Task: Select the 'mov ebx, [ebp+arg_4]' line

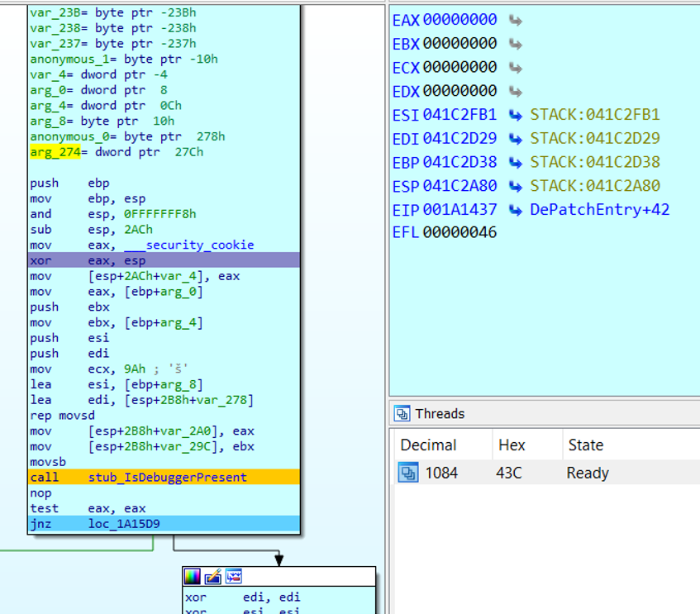Action: (117, 322)
